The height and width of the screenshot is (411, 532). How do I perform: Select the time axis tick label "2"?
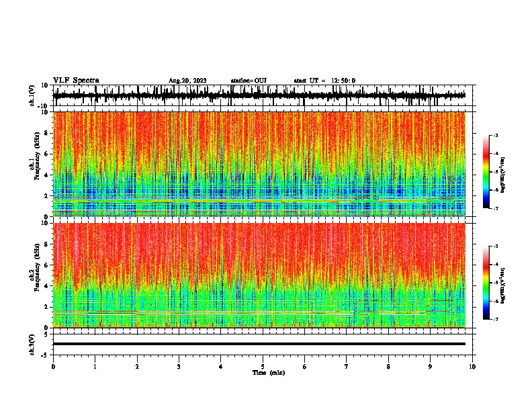point(137,367)
